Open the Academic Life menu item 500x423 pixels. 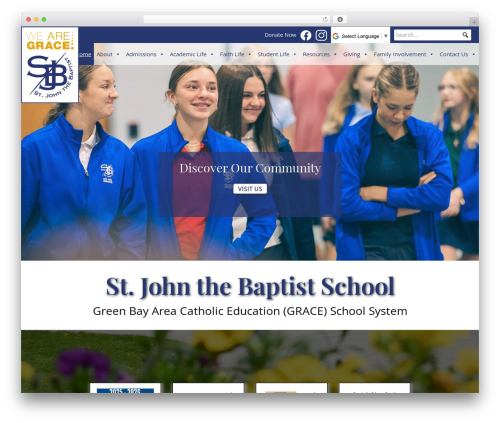pos(188,54)
